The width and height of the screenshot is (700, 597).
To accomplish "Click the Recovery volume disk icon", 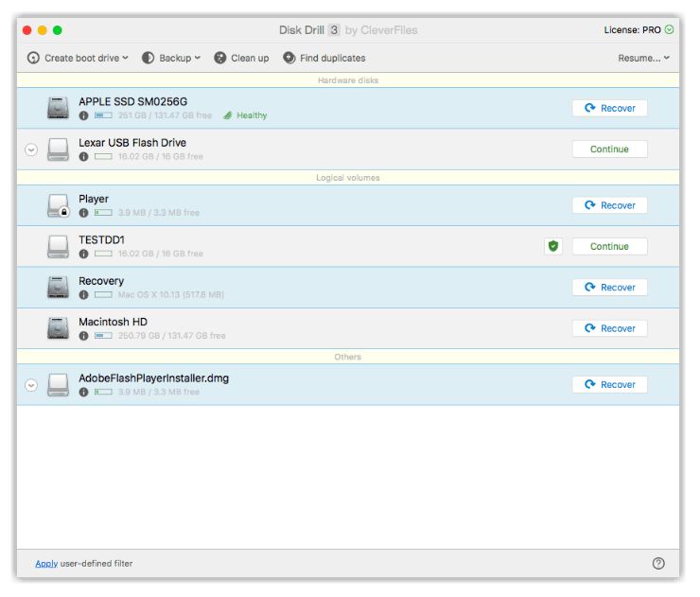I will point(58,287).
